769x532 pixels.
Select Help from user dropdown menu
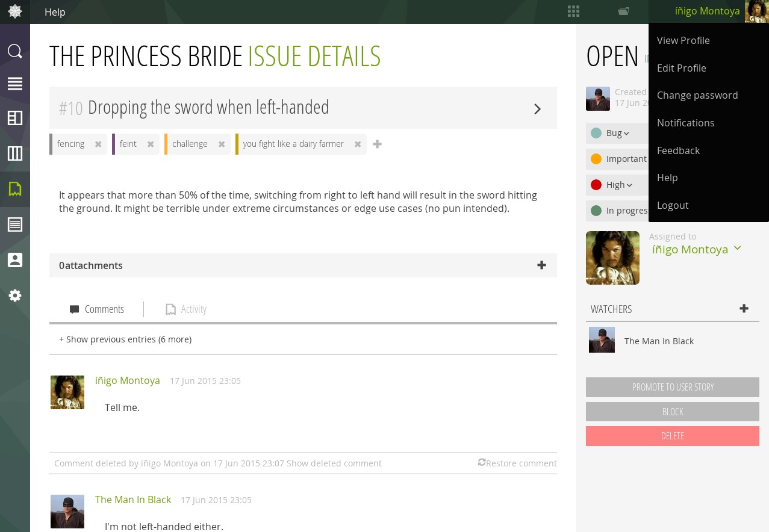pyautogui.click(x=667, y=178)
